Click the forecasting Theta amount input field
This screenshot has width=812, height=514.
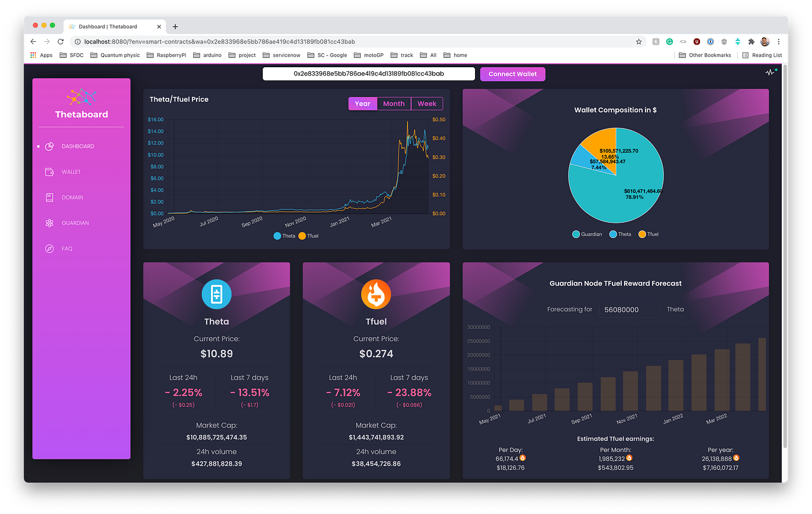629,309
